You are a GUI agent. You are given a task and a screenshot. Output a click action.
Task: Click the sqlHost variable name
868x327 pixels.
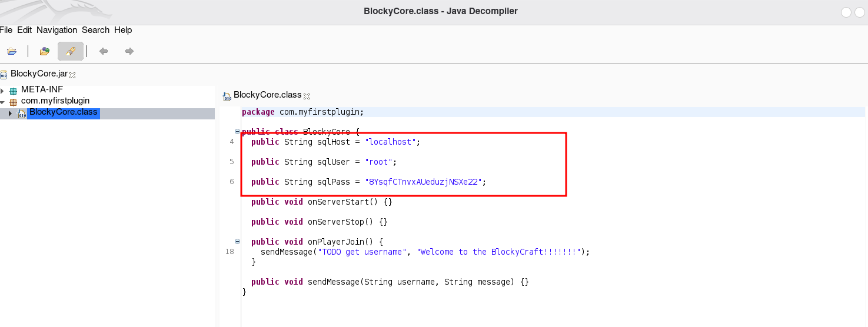point(334,142)
